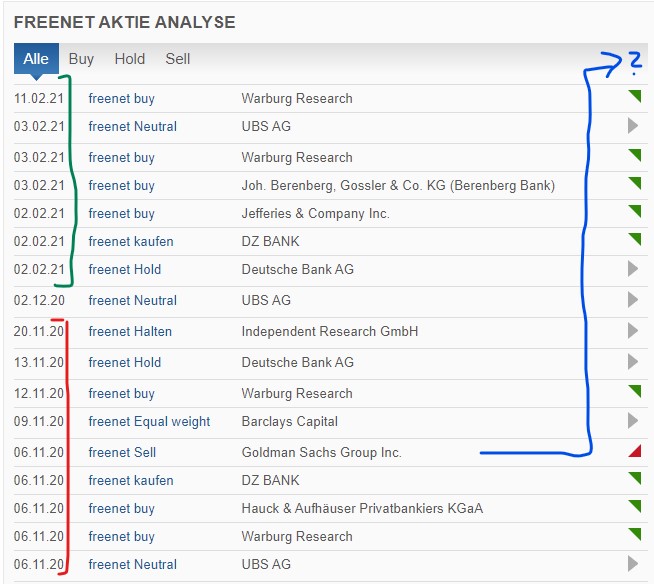The height and width of the screenshot is (584, 654).
Task: Click gray arrow in Independent Research GmbH row
Action: (x=633, y=331)
